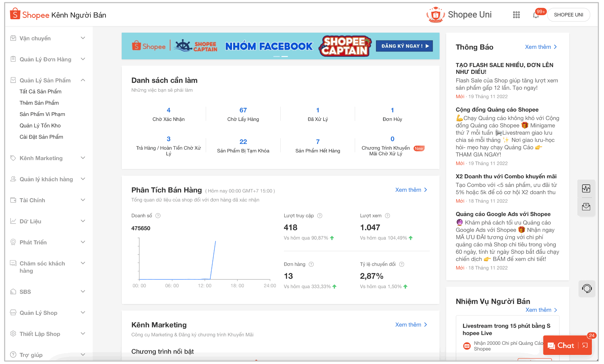The width and height of the screenshot is (604, 364).
Task: Click the Quản Lý Đơn Hàng clipboard icon
Action: coord(13,59)
